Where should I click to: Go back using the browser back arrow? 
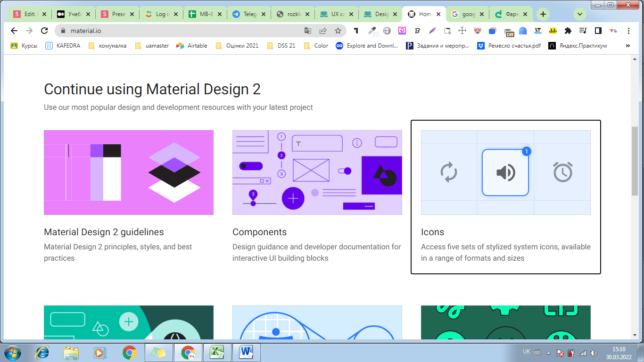[x=14, y=31]
